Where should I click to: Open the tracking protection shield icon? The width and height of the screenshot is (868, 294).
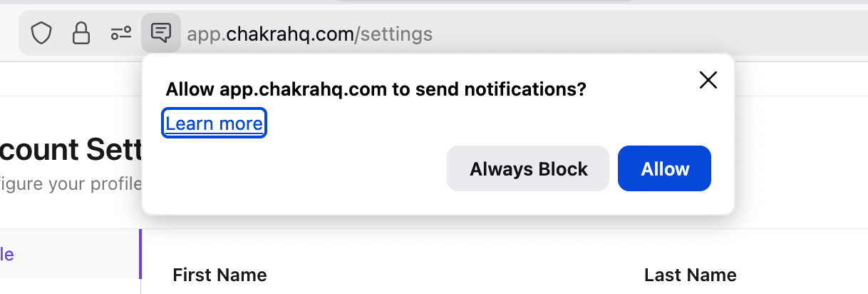(42, 33)
